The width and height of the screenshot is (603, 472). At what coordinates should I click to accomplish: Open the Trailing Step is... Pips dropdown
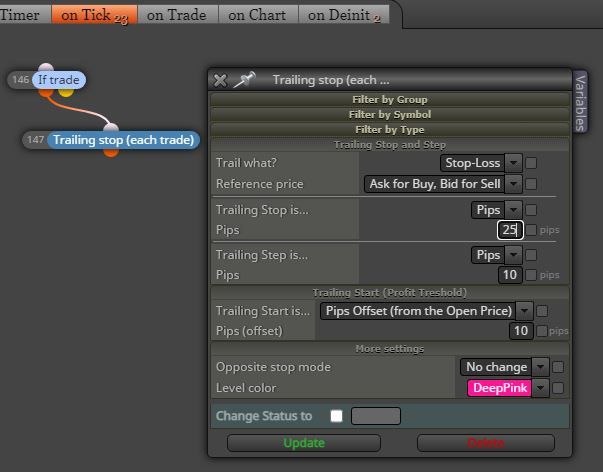[x=496, y=255]
